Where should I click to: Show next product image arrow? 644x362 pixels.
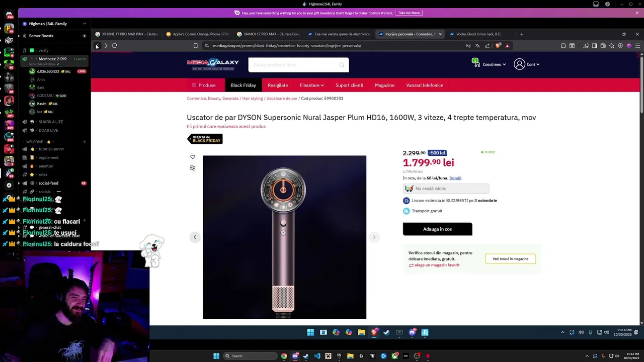pos(374,237)
